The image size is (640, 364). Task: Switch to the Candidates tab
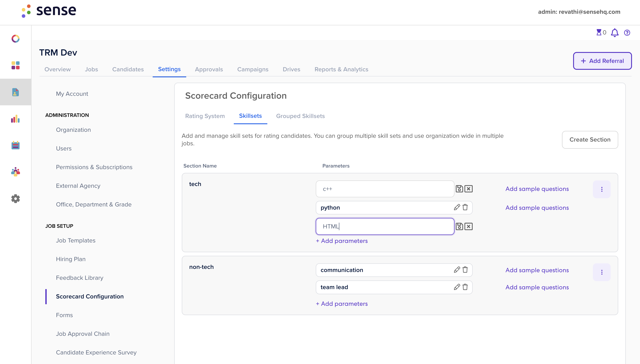pos(128,69)
